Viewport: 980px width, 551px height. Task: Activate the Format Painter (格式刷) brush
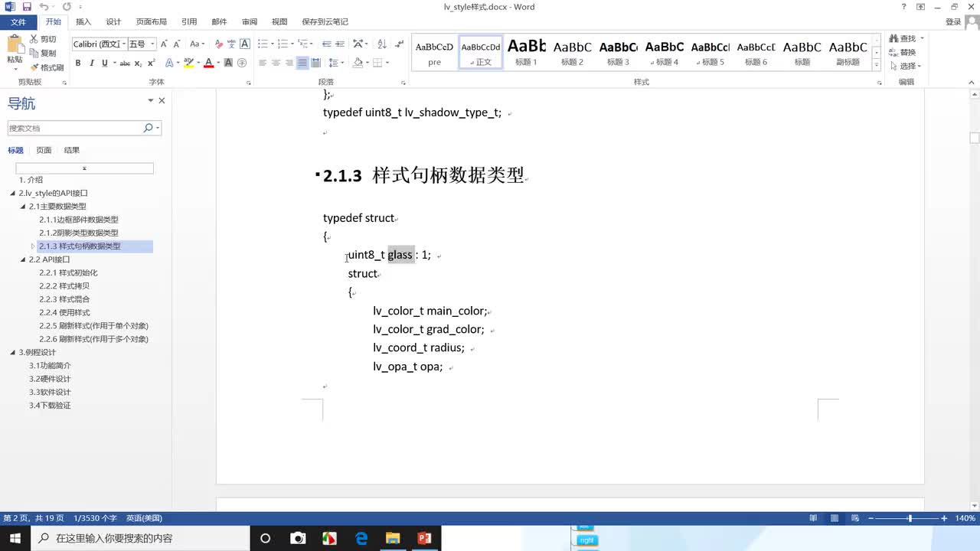coord(46,67)
